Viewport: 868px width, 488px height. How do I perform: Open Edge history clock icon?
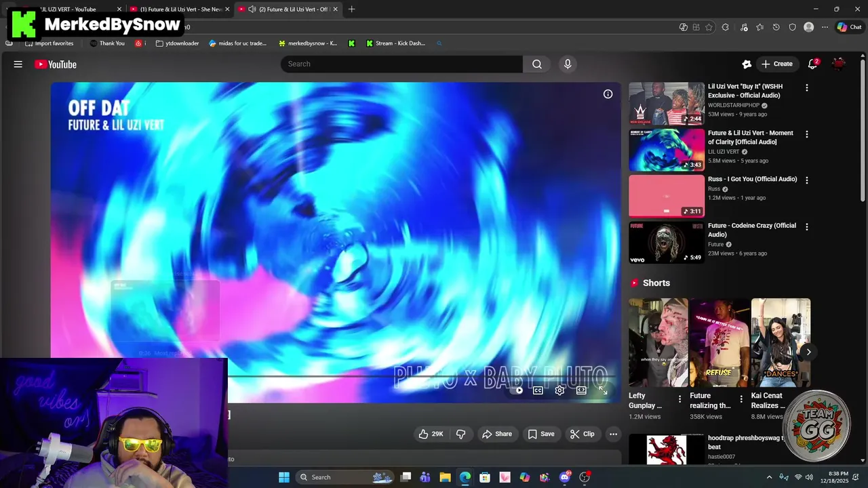pos(776,27)
